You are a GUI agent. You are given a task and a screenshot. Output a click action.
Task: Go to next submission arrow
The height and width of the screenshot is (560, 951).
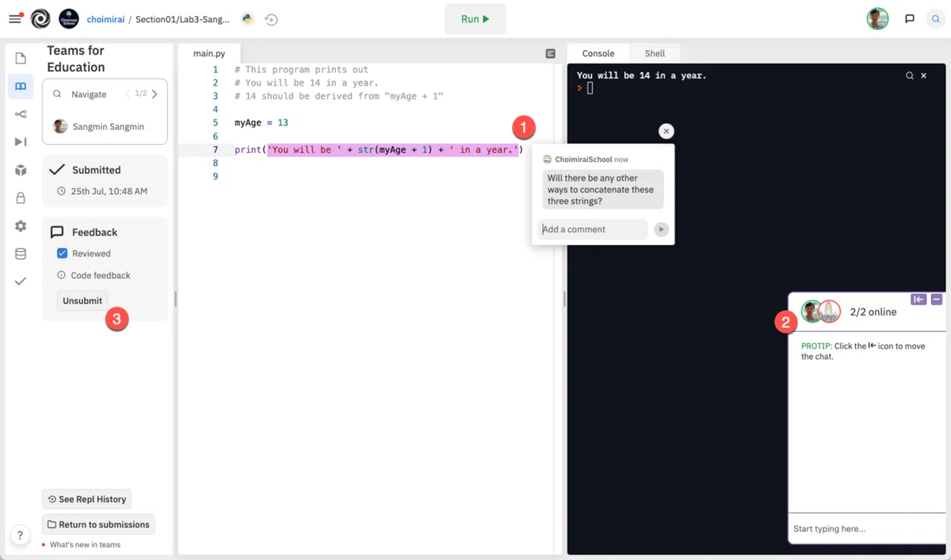coord(154,94)
